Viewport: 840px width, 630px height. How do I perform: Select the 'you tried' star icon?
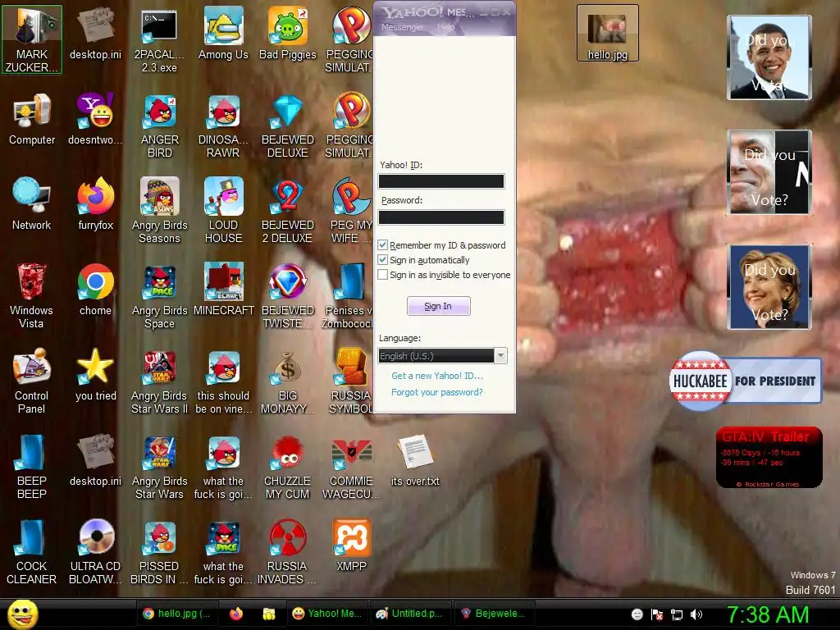pos(96,375)
